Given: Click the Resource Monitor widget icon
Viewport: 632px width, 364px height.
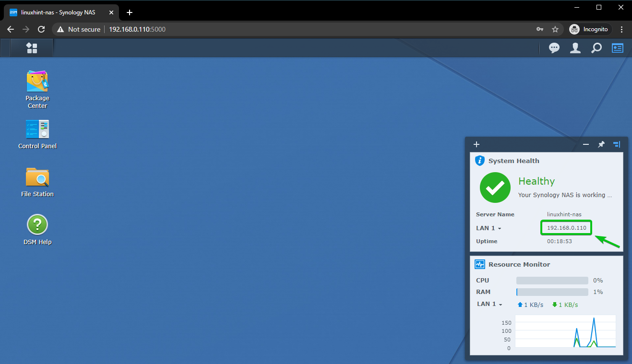Looking at the screenshot, I should pyautogui.click(x=480, y=264).
